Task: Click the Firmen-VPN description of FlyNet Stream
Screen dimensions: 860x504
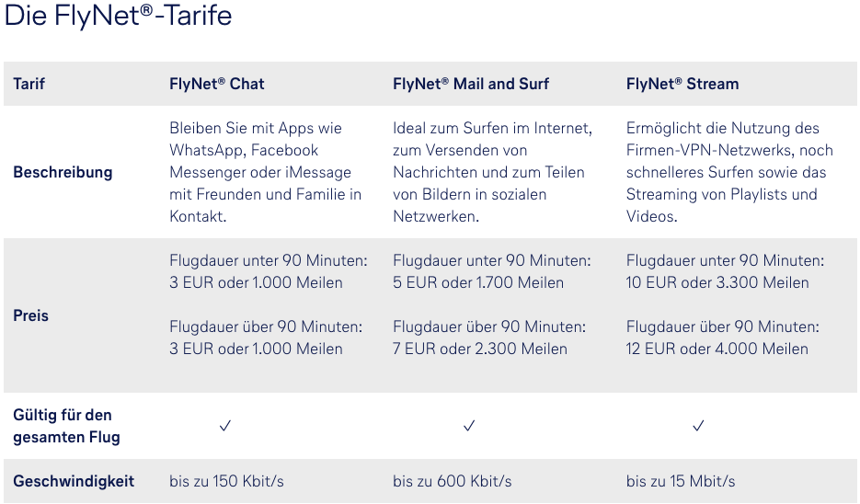Action: [728, 172]
